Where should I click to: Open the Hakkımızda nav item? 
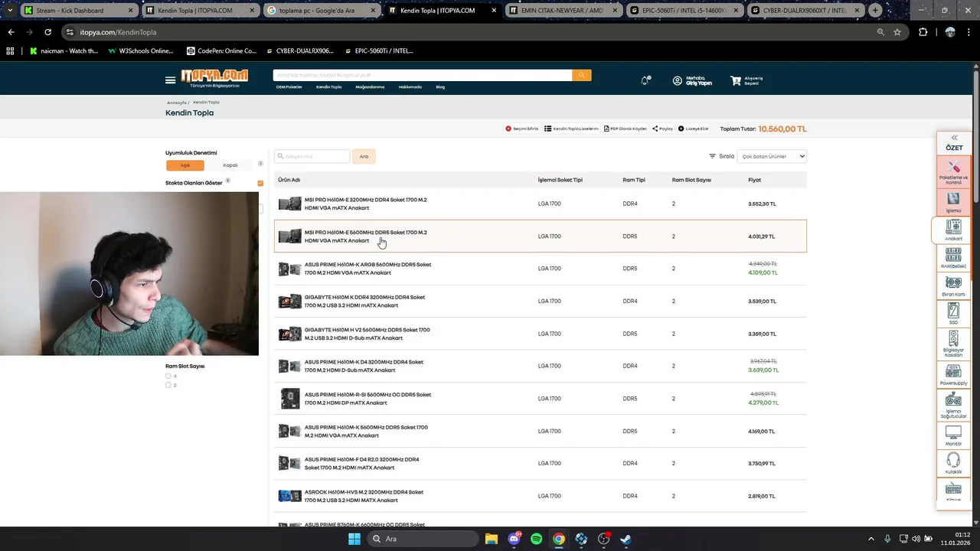point(410,87)
